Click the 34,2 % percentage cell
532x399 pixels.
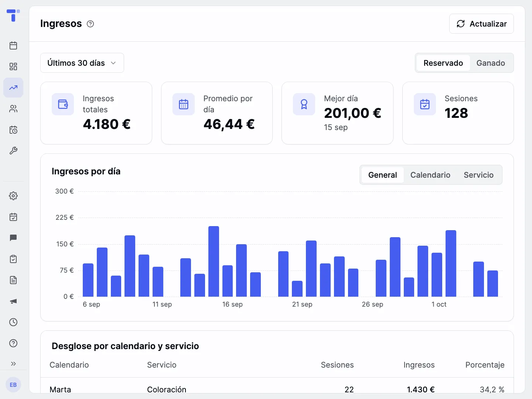coord(492,389)
